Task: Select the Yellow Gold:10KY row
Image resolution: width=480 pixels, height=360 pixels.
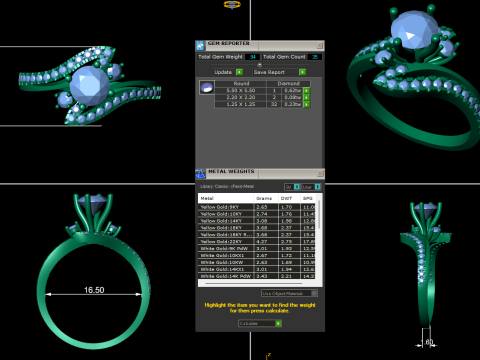Action: click(x=257, y=214)
